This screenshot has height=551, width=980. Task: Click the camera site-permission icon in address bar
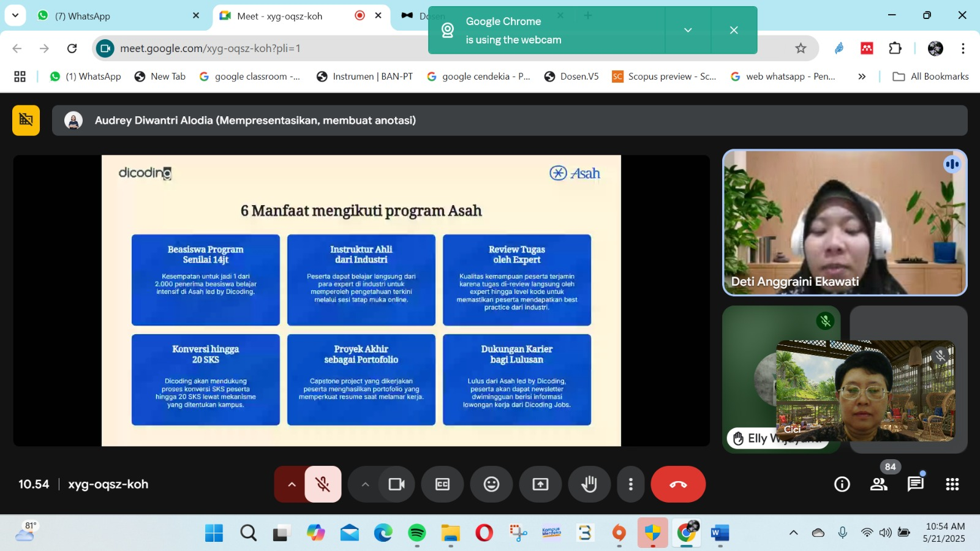[x=105, y=48]
